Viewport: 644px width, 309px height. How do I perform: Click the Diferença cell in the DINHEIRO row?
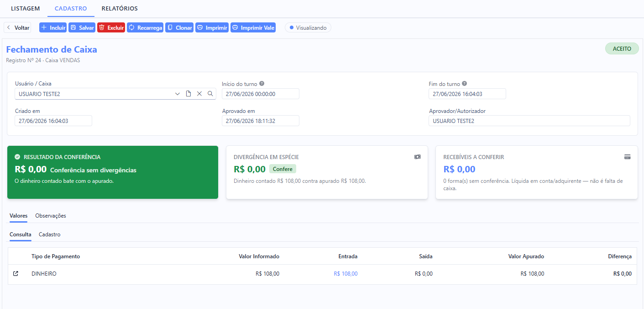623,274
